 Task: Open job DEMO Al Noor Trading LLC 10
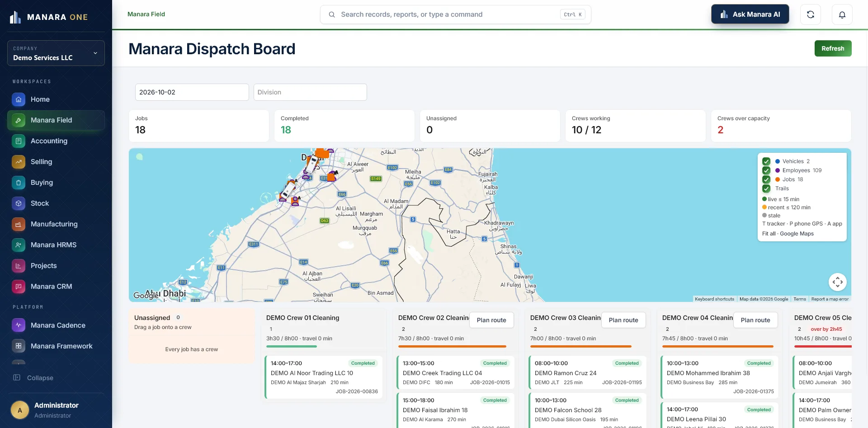point(324,377)
